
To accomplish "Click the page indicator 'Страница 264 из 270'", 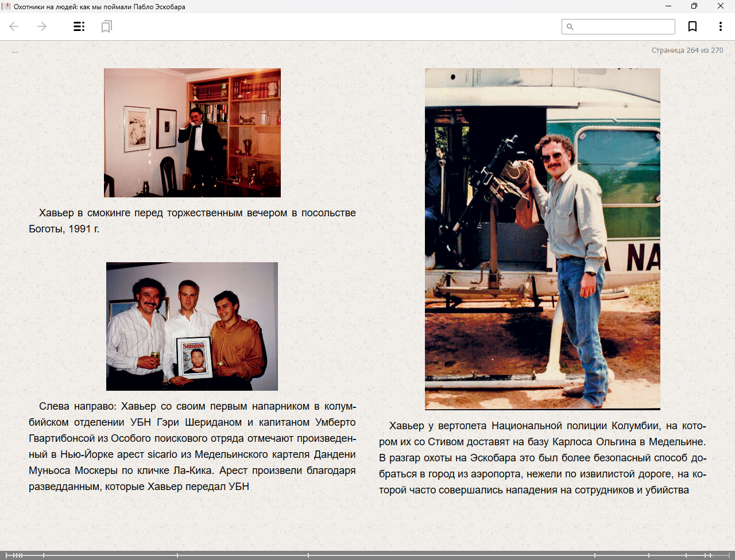I will tap(687, 50).
